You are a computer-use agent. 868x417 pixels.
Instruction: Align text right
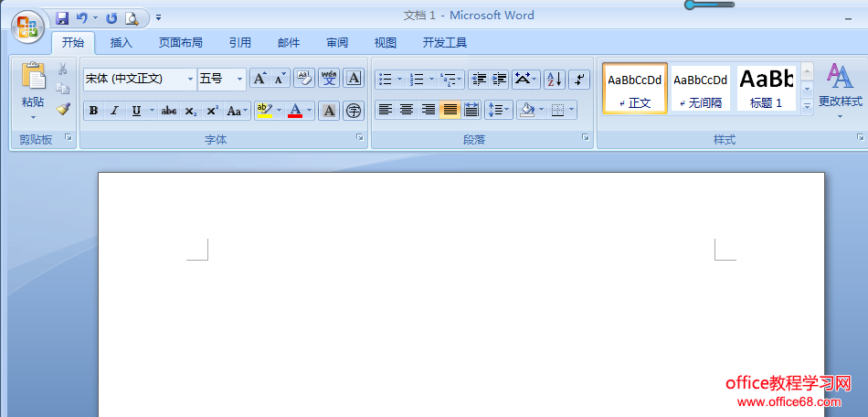point(429,110)
